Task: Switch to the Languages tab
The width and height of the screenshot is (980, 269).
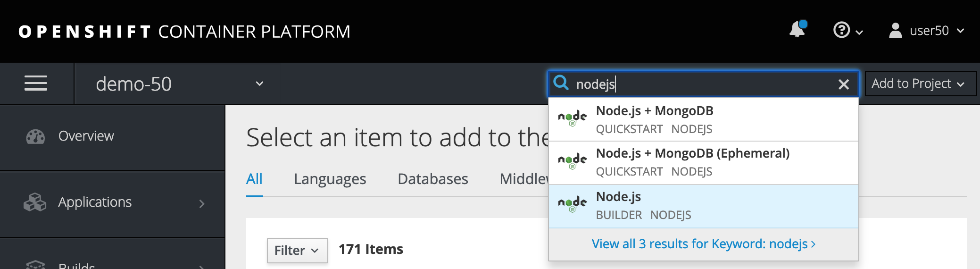Action: pyautogui.click(x=330, y=179)
